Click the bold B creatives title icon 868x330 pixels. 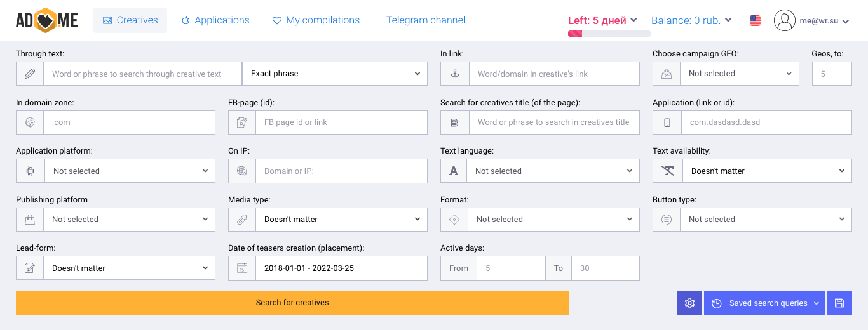coord(454,122)
